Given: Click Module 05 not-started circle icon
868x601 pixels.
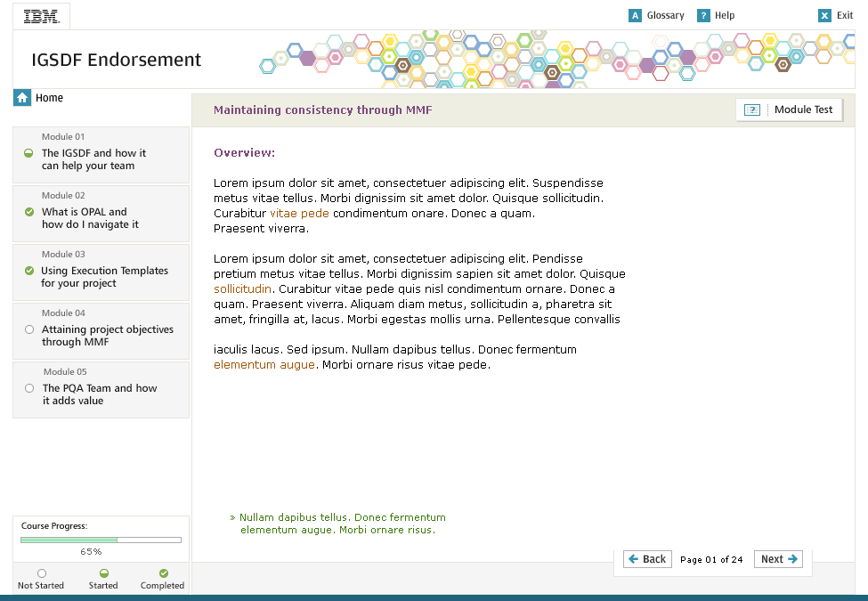Looking at the screenshot, I should (x=29, y=388).
